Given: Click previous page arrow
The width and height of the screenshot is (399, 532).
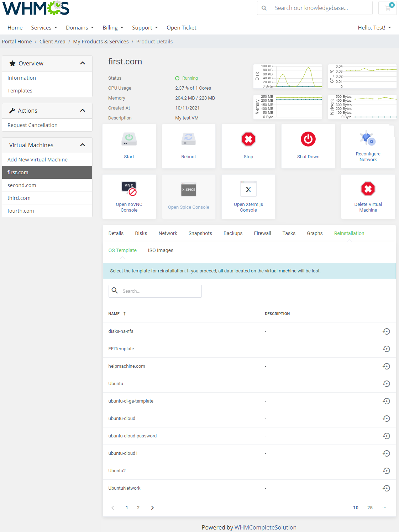Looking at the screenshot, I should pyautogui.click(x=113, y=508).
